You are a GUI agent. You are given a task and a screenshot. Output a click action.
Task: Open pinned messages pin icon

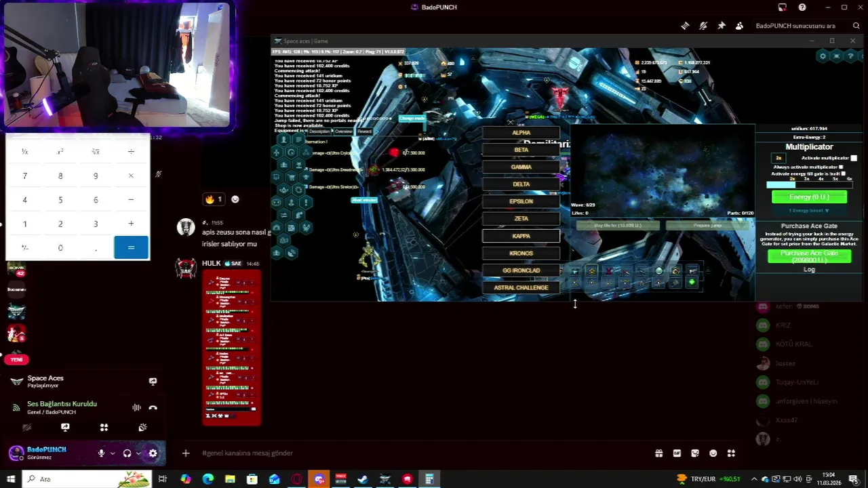coord(721,26)
